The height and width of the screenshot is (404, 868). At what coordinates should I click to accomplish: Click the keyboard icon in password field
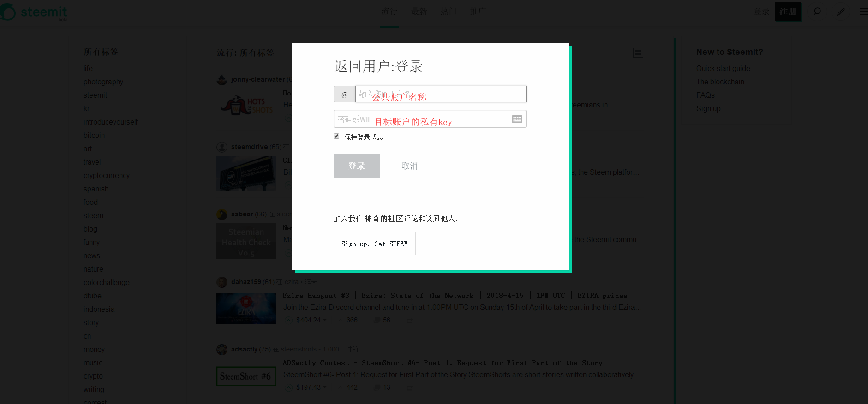point(517,119)
